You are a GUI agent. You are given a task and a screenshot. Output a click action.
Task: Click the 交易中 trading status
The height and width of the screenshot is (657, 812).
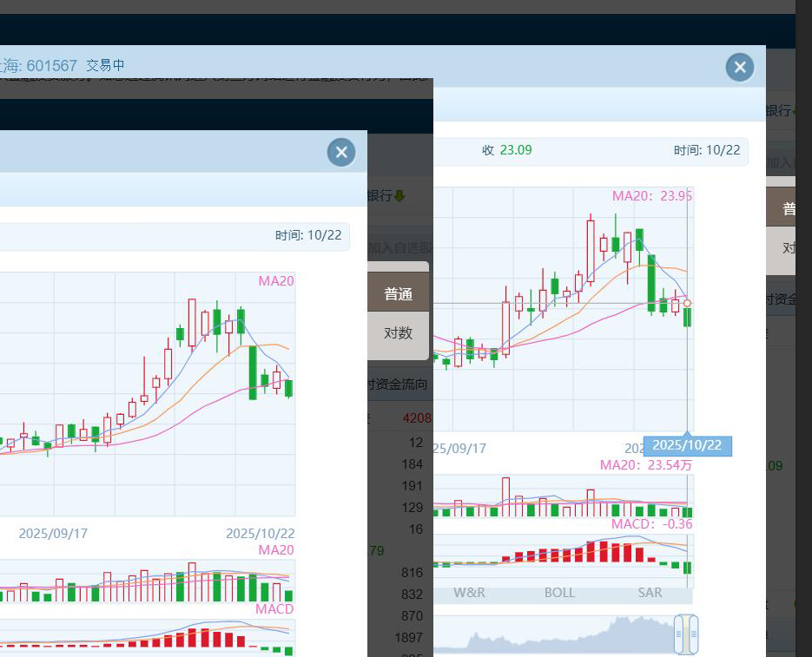pyautogui.click(x=105, y=65)
